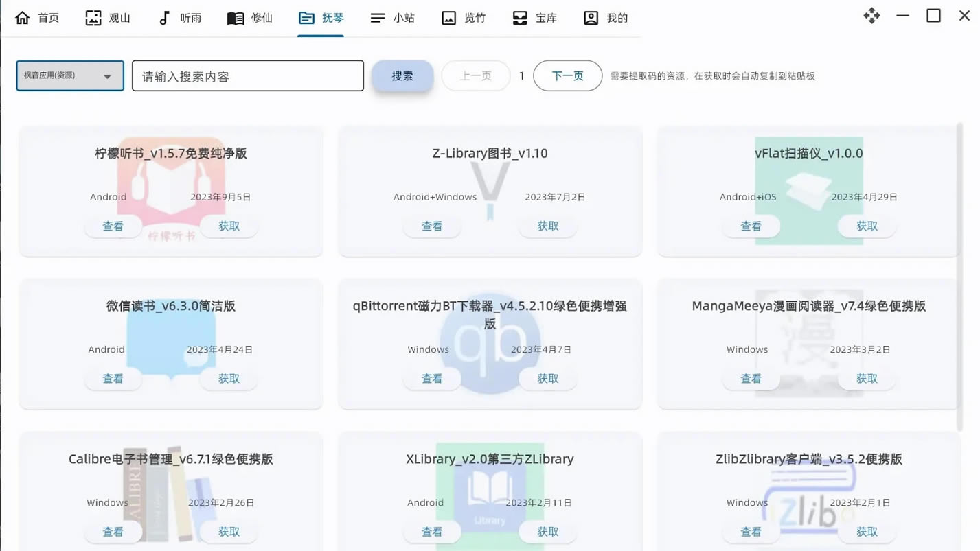980x551 pixels.
Task: Click the four-arrow move window icon
Action: (x=871, y=15)
